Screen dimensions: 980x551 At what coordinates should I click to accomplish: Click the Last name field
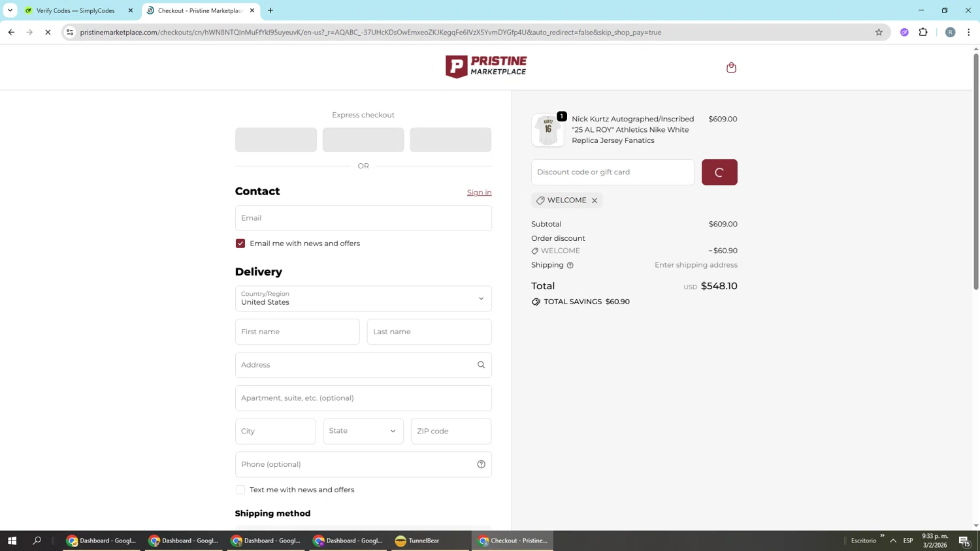pyautogui.click(x=429, y=332)
